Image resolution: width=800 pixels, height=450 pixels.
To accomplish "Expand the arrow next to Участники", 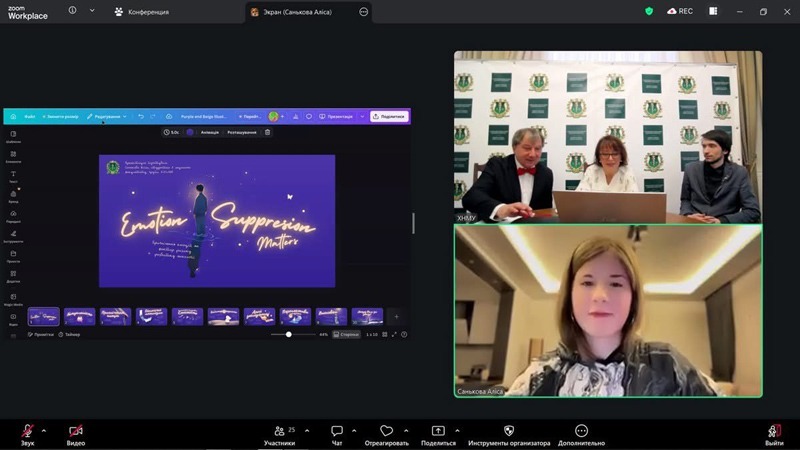I will pyautogui.click(x=307, y=429).
